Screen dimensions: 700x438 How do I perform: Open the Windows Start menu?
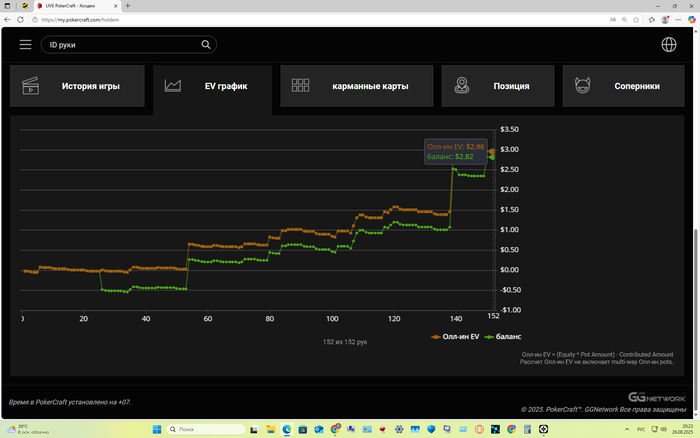[157, 430]
